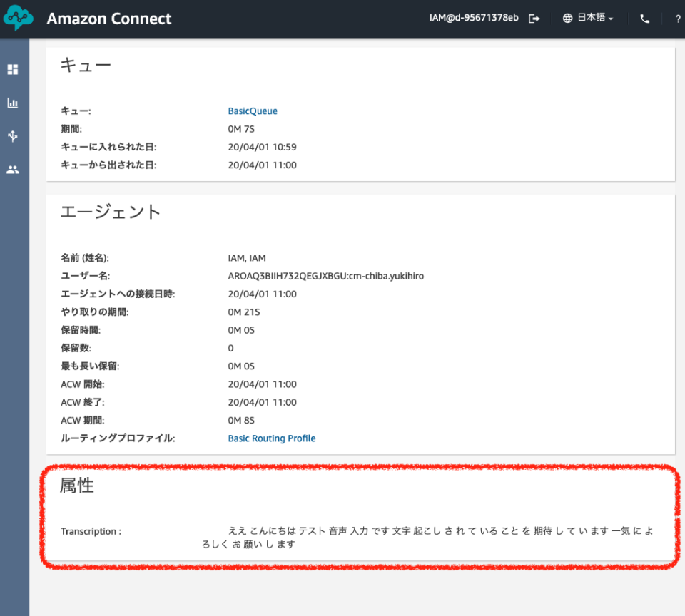Click the agent name value IAM, IAM

pos(247,258)
